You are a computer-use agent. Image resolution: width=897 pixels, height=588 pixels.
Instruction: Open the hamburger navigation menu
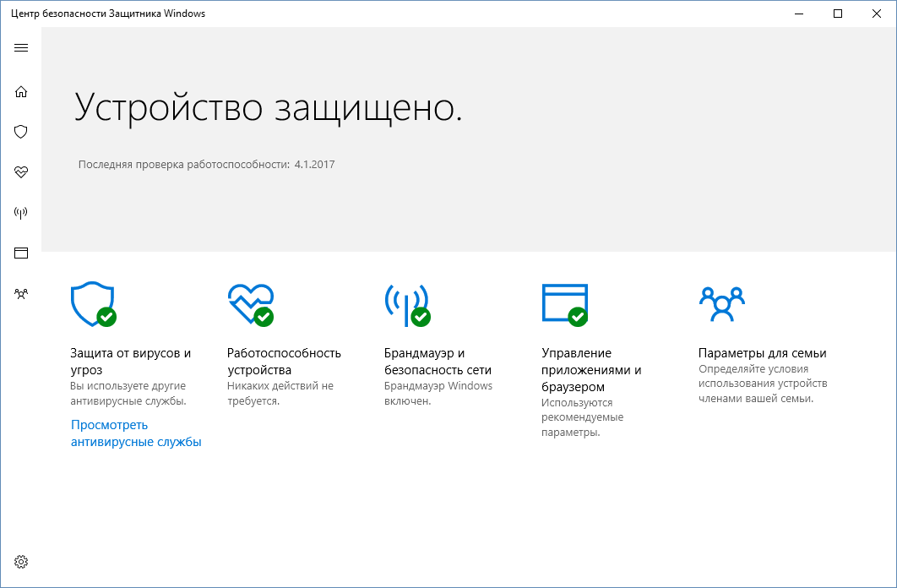(x=21, y=47)
